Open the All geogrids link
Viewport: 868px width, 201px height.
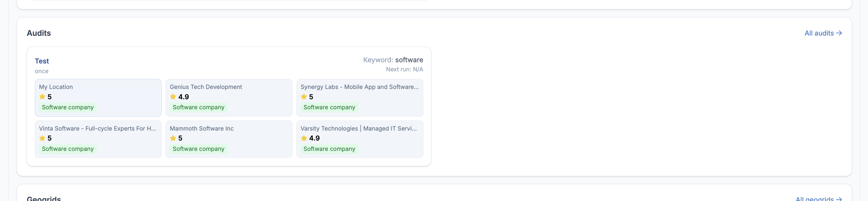815,199
